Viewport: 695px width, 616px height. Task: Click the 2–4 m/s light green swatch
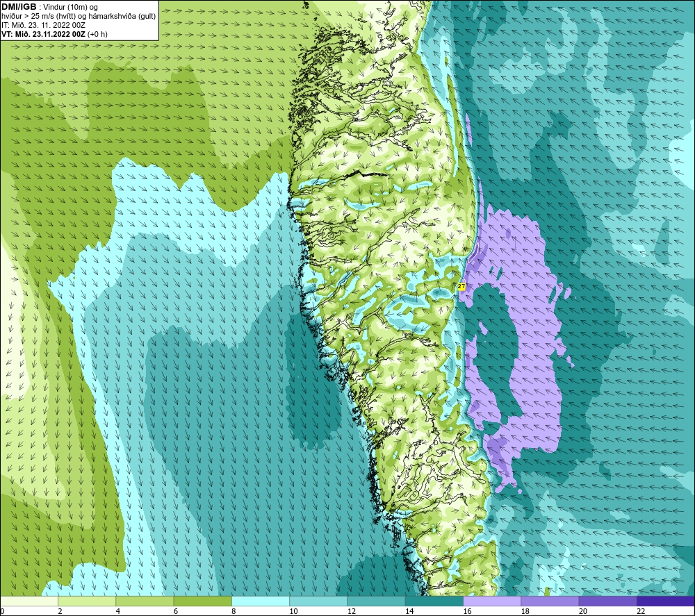point(87,601)
